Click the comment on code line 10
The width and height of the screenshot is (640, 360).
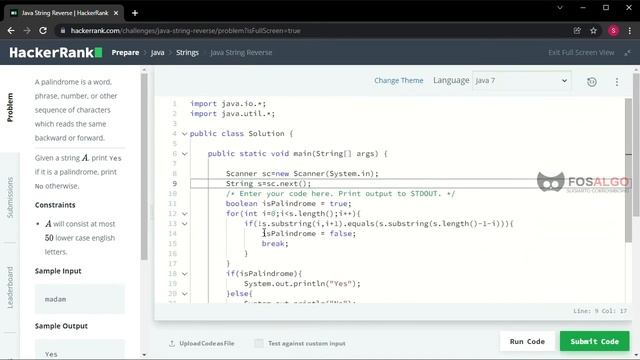click(x=340, y=194)
